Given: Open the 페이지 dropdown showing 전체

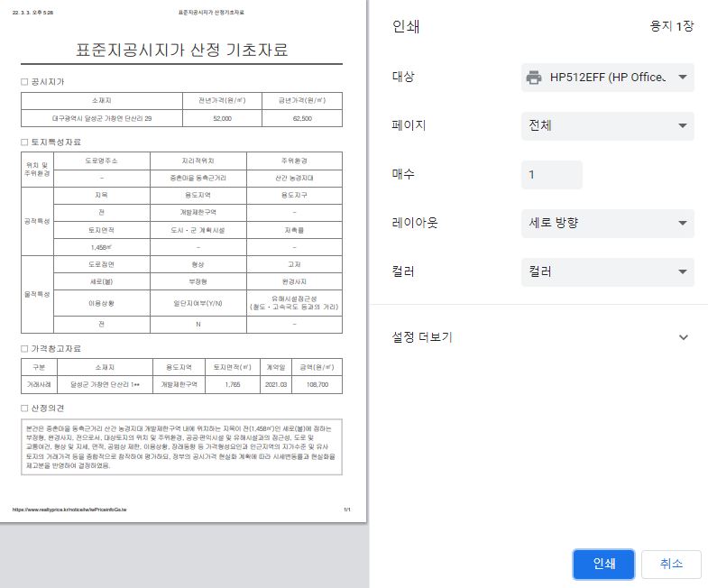Looking at the screenshot, I should pyautogui.click(x=607, y=125).
